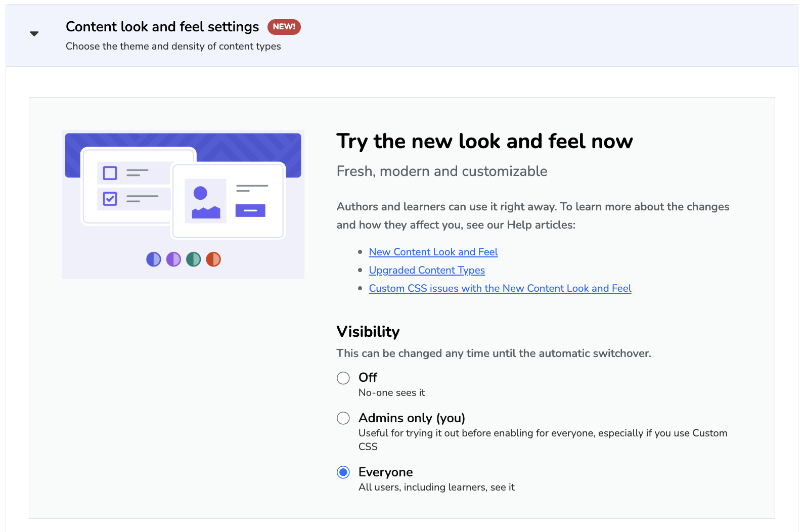Screen dimensions: 804x532
Task: Click the Content look and feel settings title
Action: 162,27
